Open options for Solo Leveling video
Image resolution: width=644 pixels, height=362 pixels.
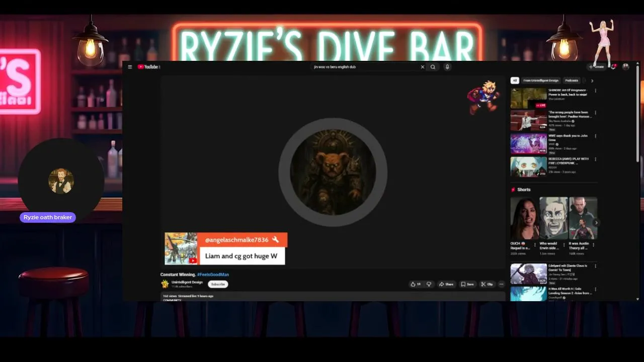[x=596, y=290]
